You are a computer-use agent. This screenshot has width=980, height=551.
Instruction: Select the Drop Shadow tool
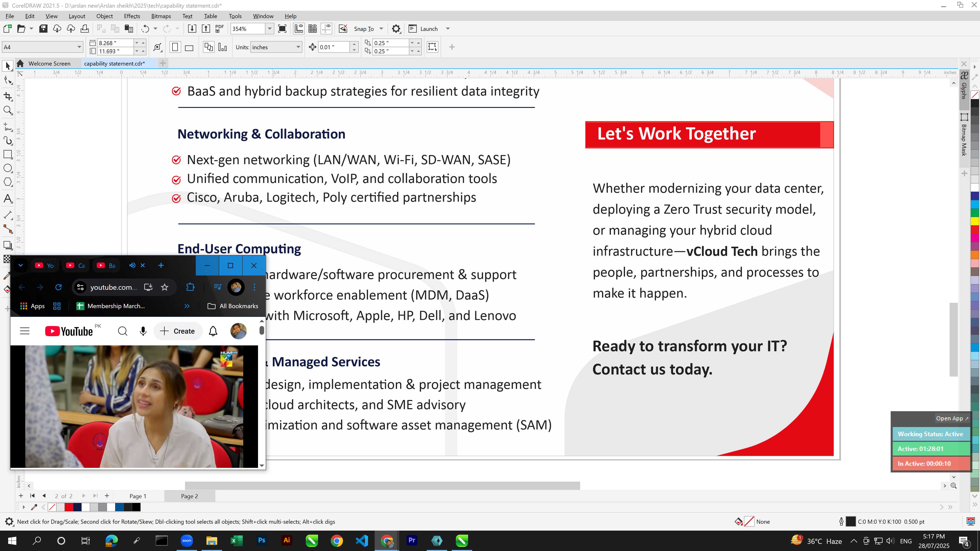coord(8,245)
